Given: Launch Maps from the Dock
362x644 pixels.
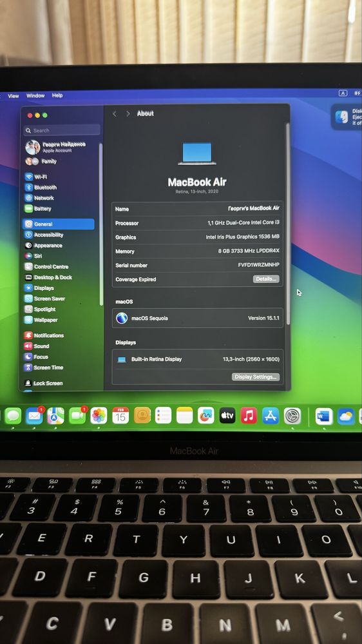Looking at the screenshot, I should [56, 416].
